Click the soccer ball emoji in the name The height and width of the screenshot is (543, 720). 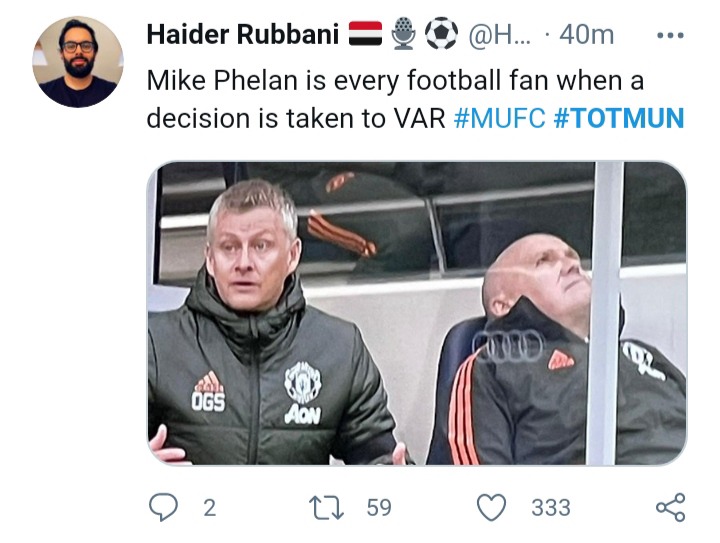pyautogui.click(x=441, y=34)
